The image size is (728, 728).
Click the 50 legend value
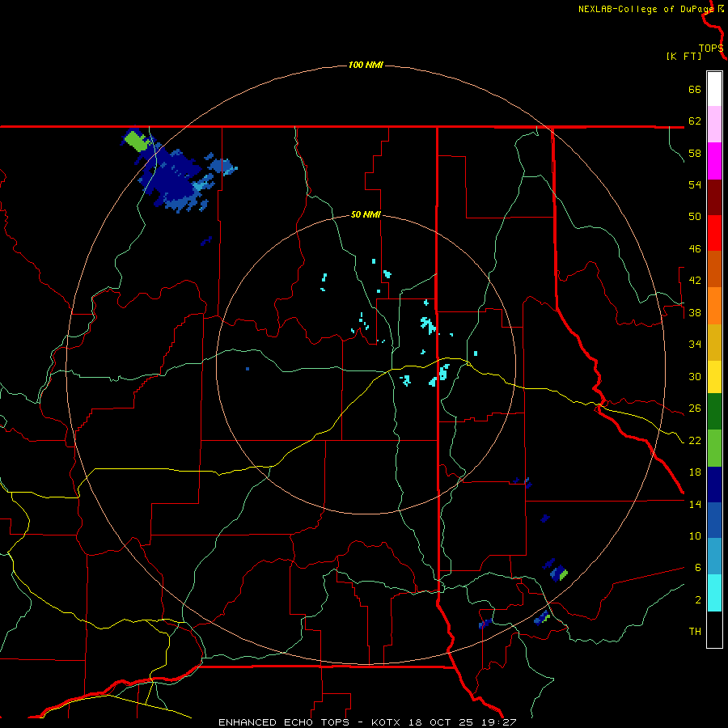point(695,217)
